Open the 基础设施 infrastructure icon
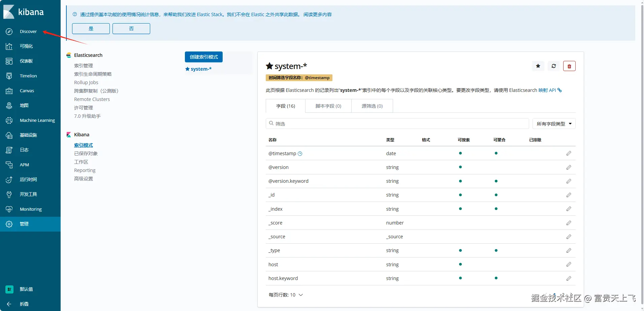 click(9, 135)
